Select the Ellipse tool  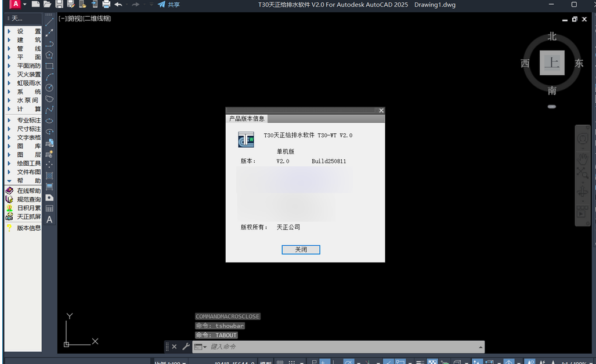[x=49, y=121]
